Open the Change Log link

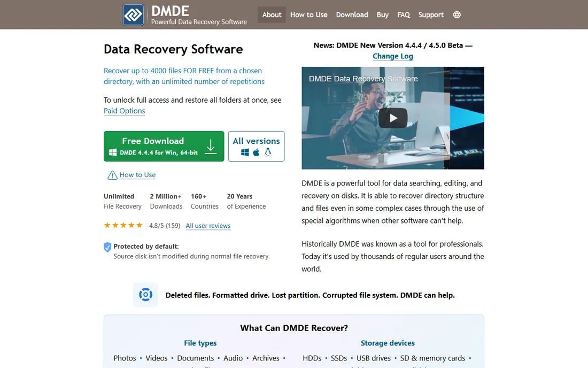(x=393, y=56)
